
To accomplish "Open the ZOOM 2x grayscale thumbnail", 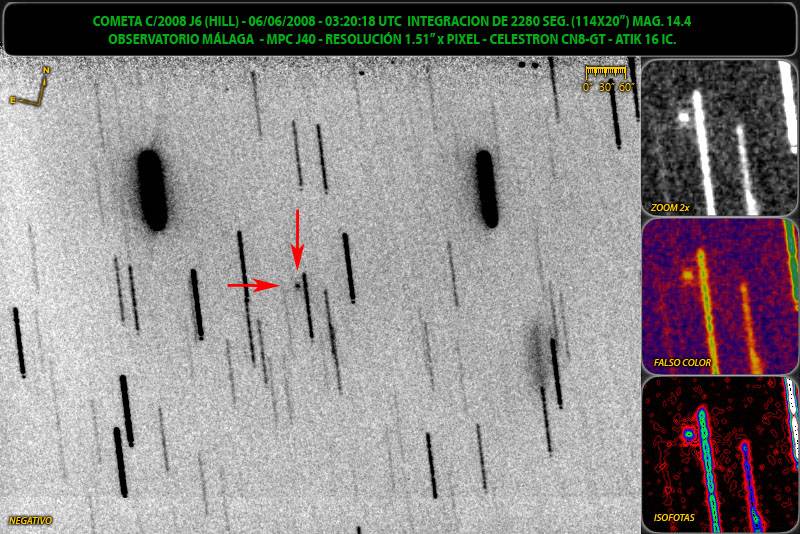I will click(x=719, y=138).
